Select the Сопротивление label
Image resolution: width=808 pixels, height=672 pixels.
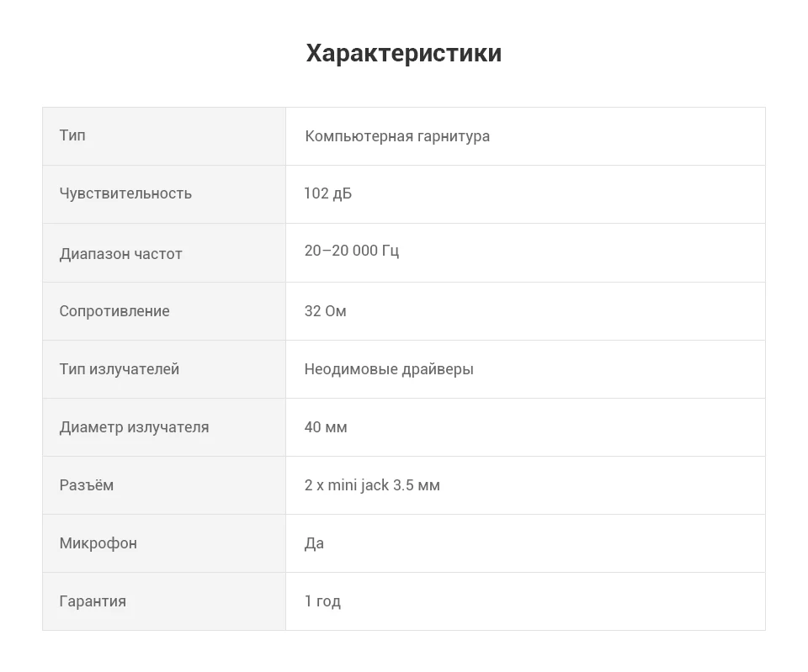[x=114, y=311]
